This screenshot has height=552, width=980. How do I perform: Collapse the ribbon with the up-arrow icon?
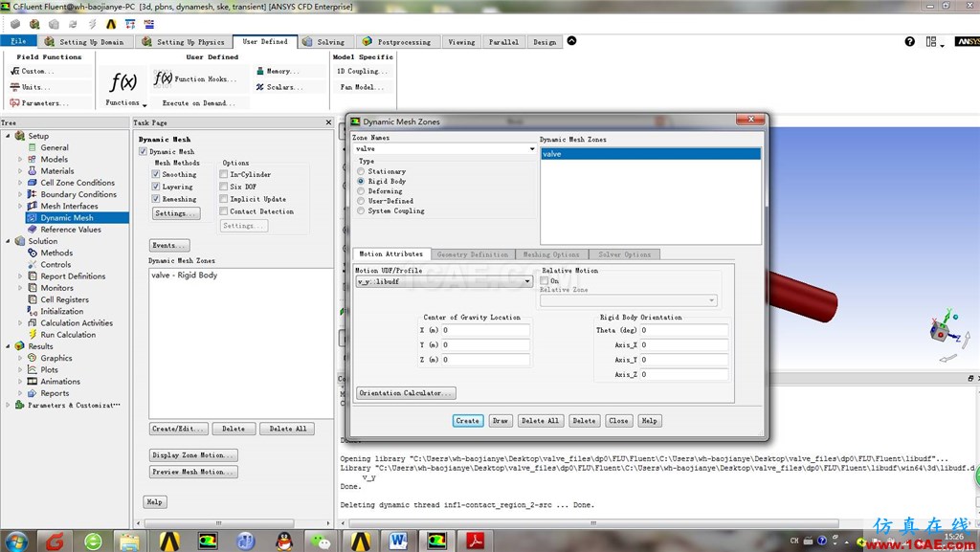click(571, 41)
